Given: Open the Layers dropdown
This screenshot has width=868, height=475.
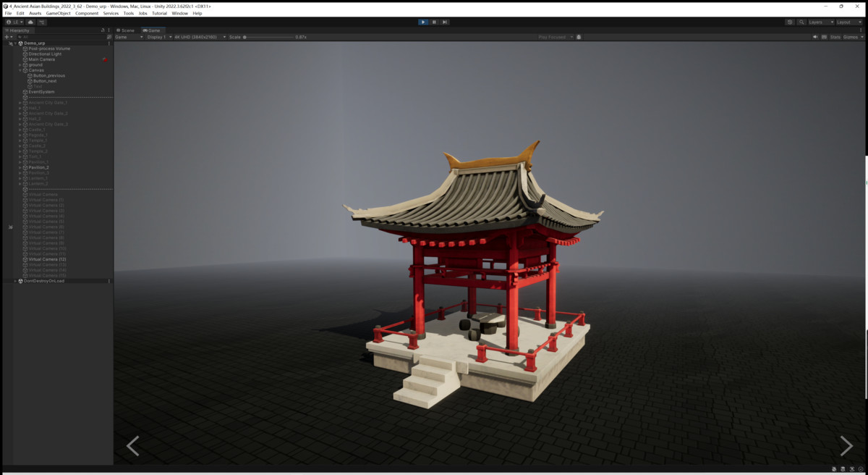Looking at the screenshot, I should (x=818, y=22).
